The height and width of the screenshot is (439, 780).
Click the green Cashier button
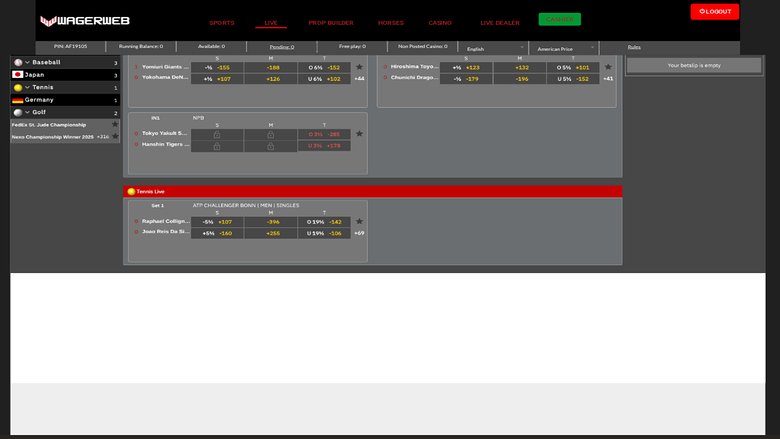tap(559, 19)
